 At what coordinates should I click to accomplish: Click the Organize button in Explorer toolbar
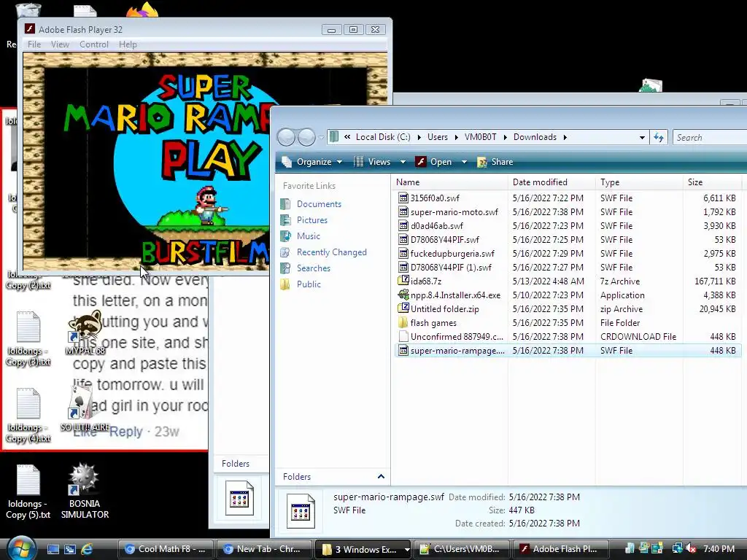[312, 162]
